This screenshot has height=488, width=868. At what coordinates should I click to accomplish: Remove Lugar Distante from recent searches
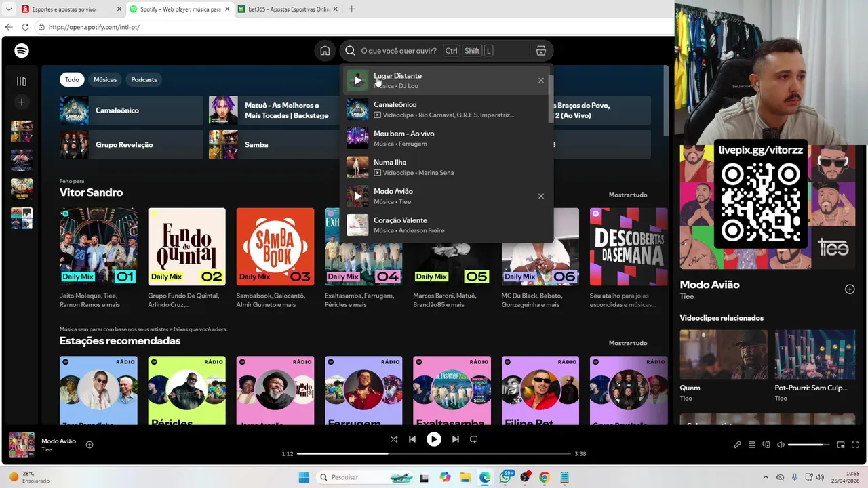click(x=541, y=81)
